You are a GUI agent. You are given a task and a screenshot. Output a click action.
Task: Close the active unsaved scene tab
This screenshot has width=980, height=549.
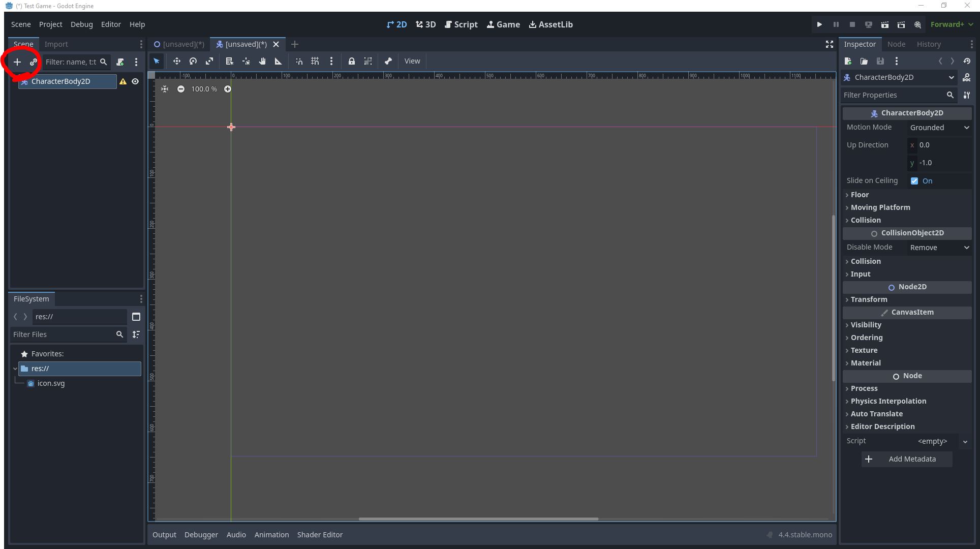click(x=276, y=44)
